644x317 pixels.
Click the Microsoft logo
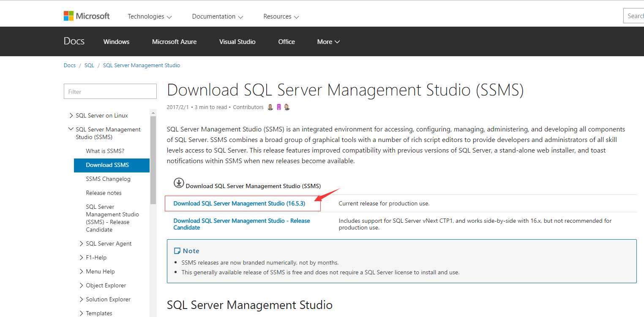pyautogui.click(x=87, y=16)
